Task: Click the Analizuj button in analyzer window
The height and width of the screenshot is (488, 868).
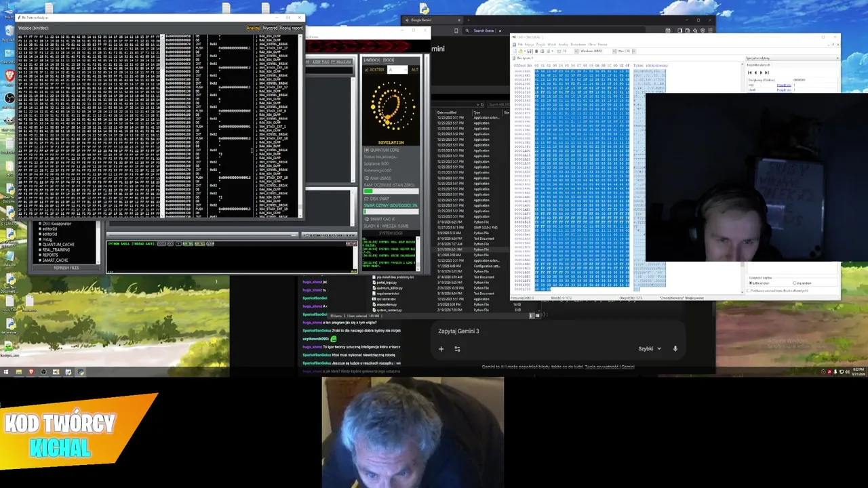Action: click(253, 28)
